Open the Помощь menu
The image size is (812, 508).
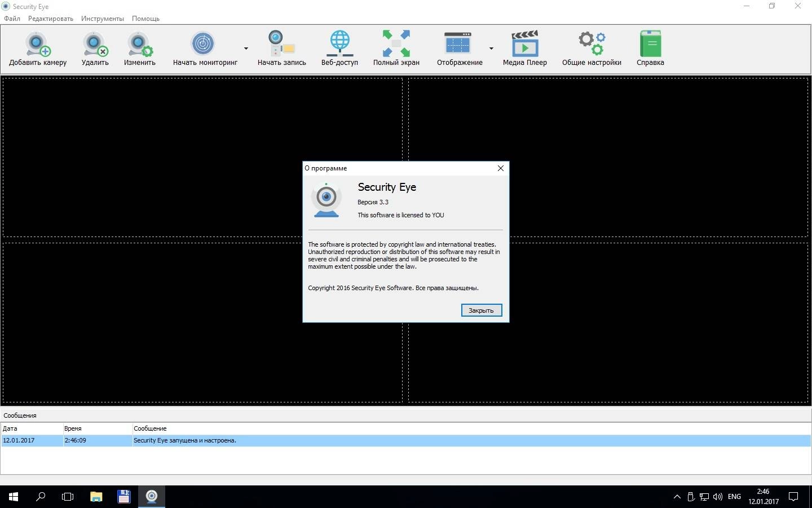pyautogui.click(x=145, y=19)
